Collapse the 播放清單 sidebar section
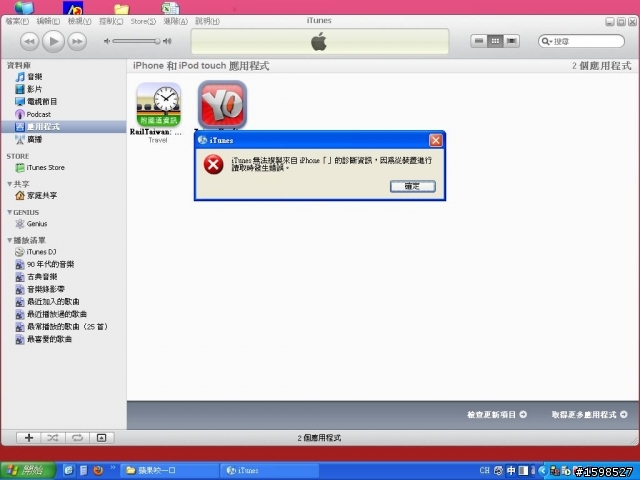The image size is (640, 480). pyautogui.click(x=9, y=240)
